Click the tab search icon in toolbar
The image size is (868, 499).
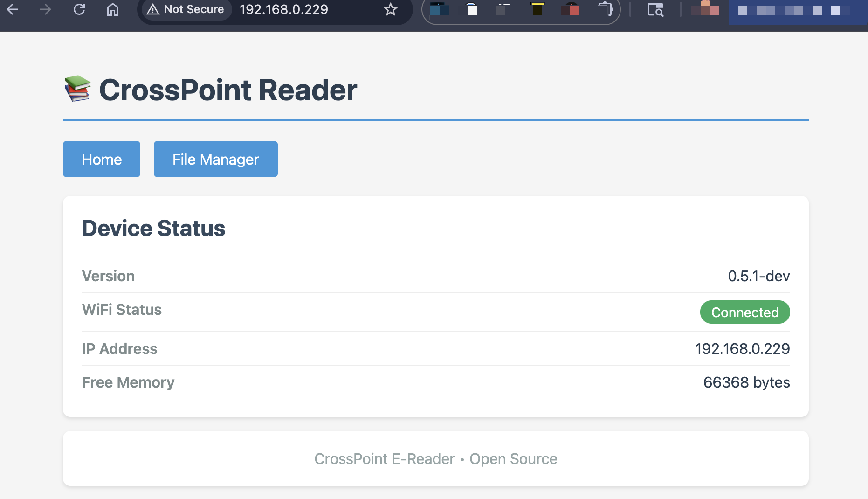655,9
